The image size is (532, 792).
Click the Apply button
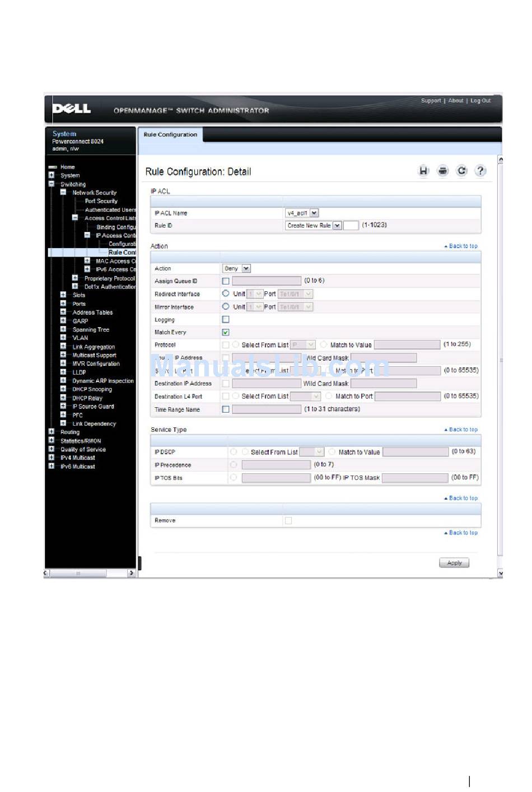tap(454, 563)
